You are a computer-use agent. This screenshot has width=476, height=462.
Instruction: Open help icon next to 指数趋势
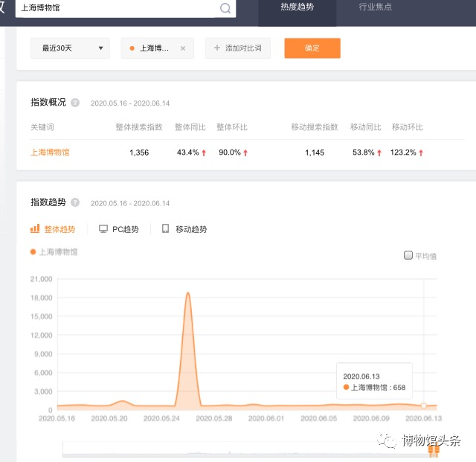pyautogui.click(x=75, y=202)
